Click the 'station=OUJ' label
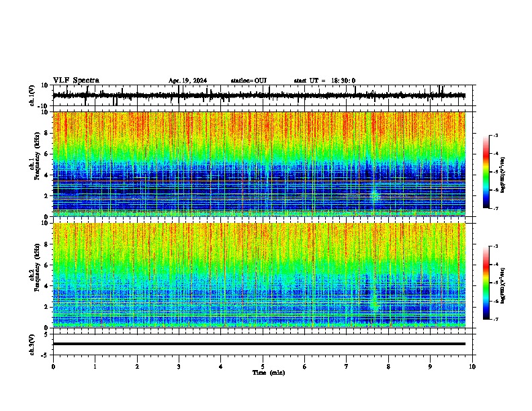Screen dimensions: 532x411 click(x=249, y=81)
